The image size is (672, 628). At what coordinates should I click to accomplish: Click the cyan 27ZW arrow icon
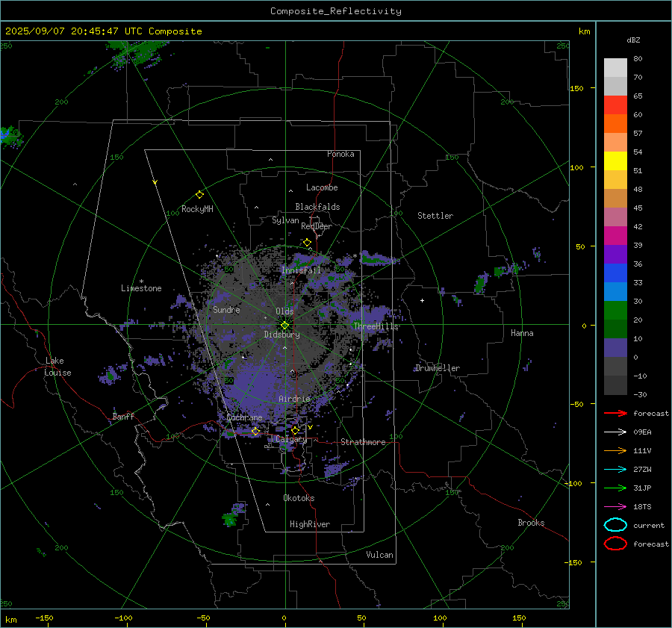pos(615,470)
